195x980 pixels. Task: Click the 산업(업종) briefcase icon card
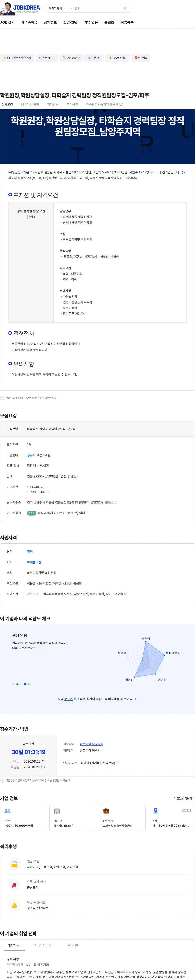(x=122, y=818)
